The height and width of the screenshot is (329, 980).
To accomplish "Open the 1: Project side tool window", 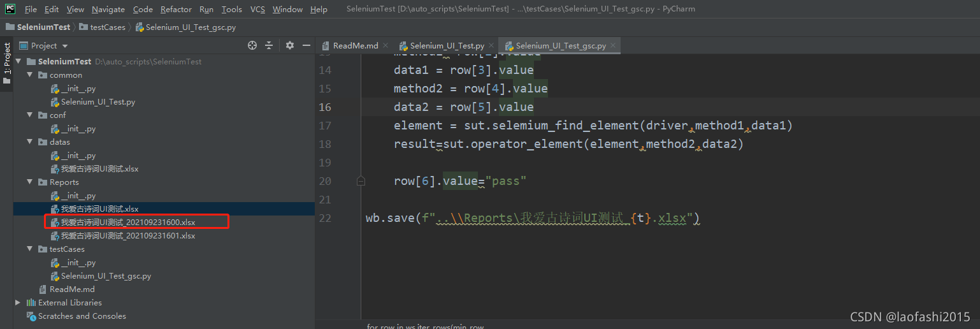I will point(6,64).
